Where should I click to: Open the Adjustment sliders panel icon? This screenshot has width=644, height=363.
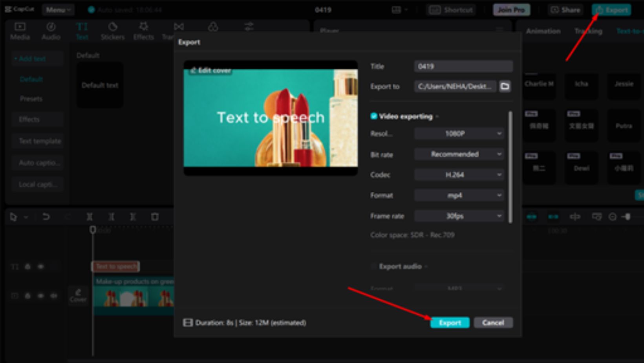(249, 27)
